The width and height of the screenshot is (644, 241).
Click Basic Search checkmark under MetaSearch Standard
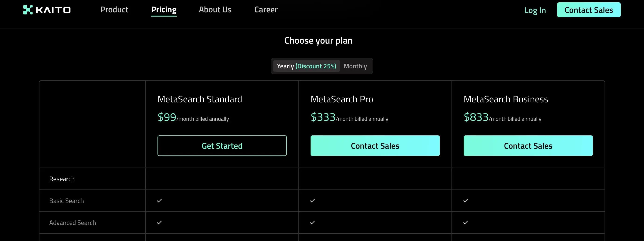159,200
